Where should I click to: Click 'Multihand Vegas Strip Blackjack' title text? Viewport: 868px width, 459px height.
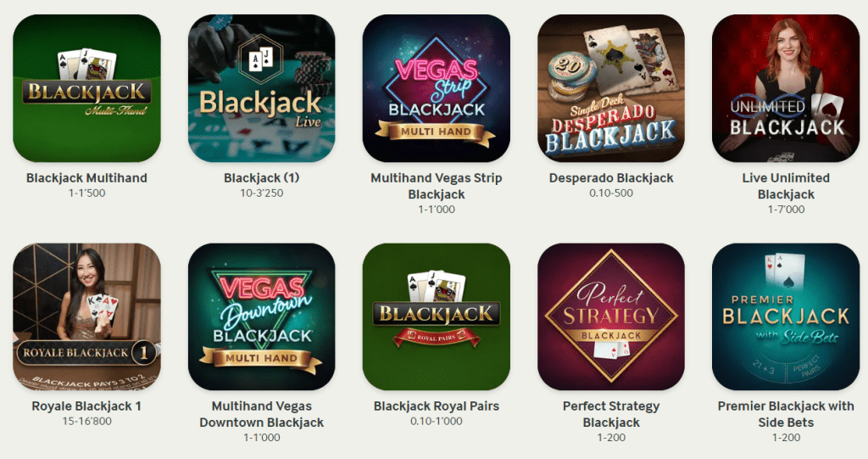(437, 187)
